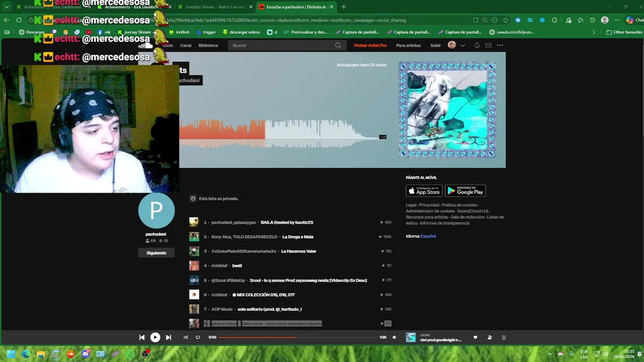Screen dimensions: 644x362
Task: Click the search magnifier icon
Action: (338, 45)
